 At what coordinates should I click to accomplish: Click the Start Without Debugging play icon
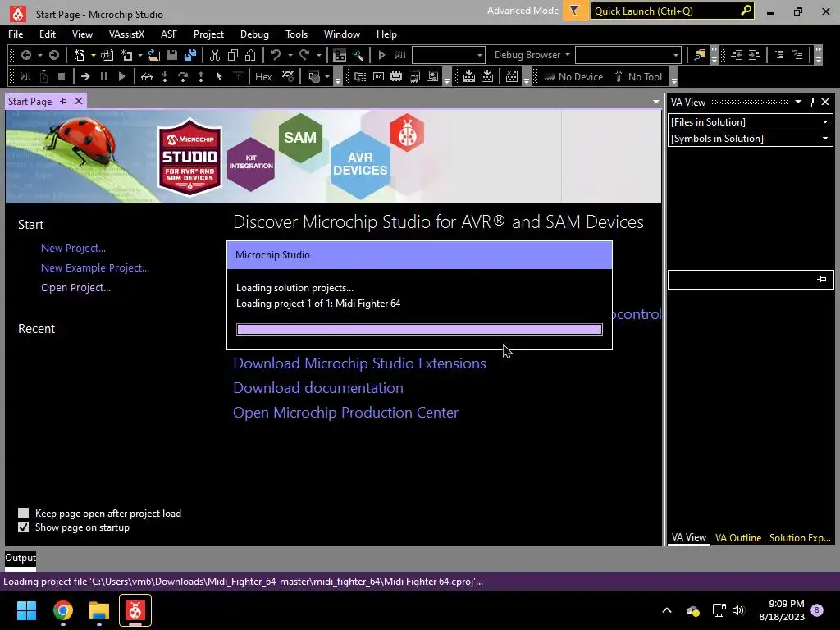381,55
